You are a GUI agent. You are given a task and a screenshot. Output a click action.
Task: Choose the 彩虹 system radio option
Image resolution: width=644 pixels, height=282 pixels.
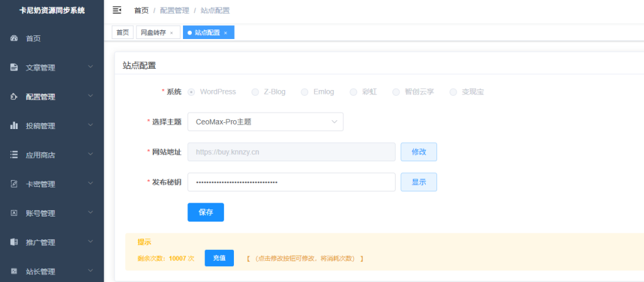[x=353, y=92]
